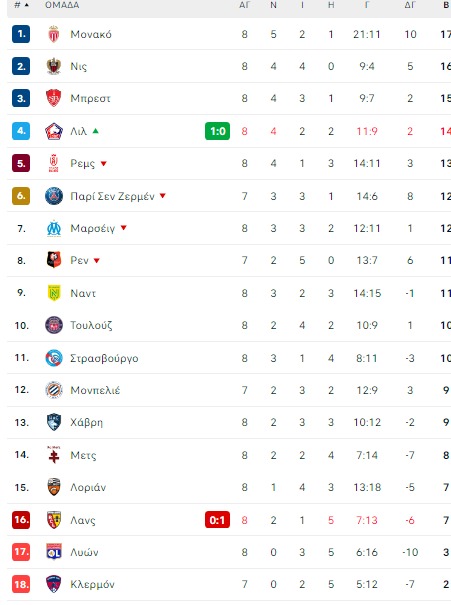Click the Strasbourg club logo
This screenshot has height=605, width=451.
point(54,358)
